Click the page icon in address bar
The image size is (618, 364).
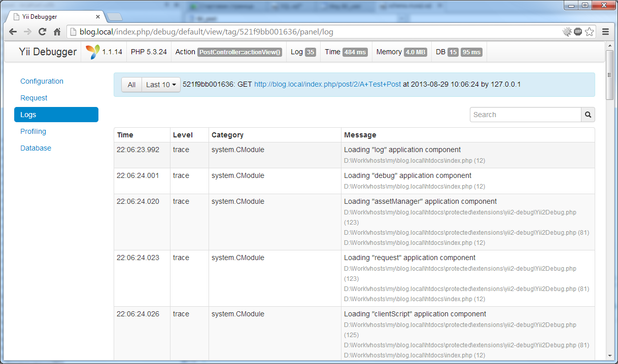click(73, 31)
